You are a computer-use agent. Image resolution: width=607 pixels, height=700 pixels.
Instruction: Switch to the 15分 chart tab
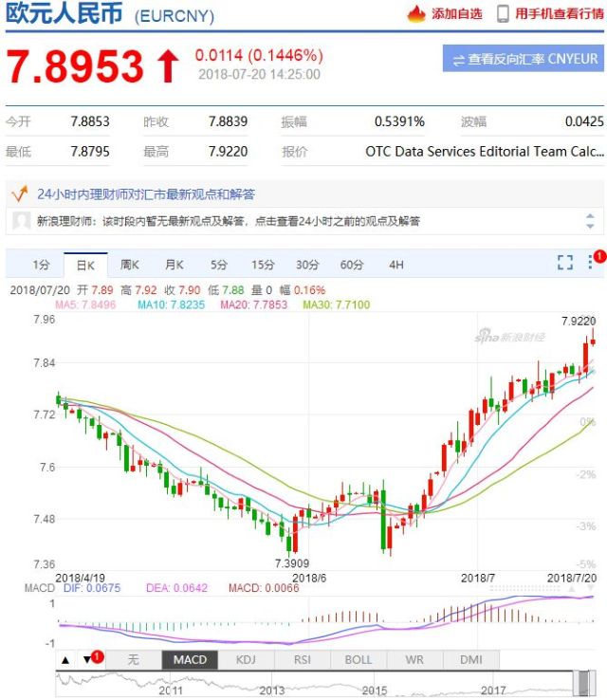(x=263, y=265)
